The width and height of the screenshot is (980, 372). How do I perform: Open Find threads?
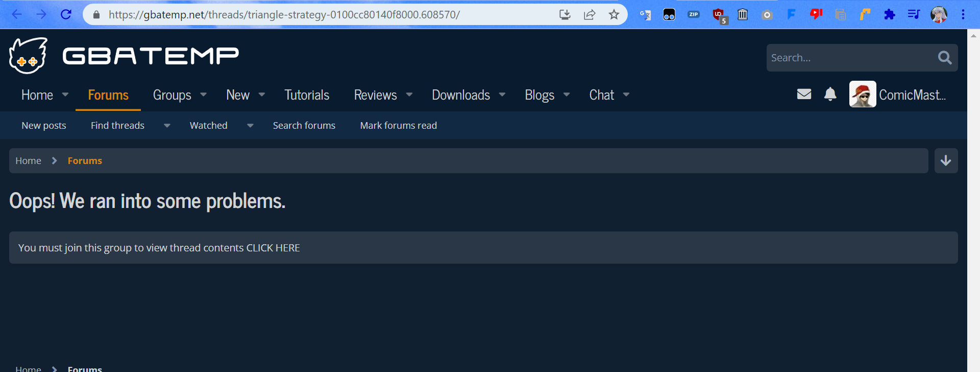(117, 126)
